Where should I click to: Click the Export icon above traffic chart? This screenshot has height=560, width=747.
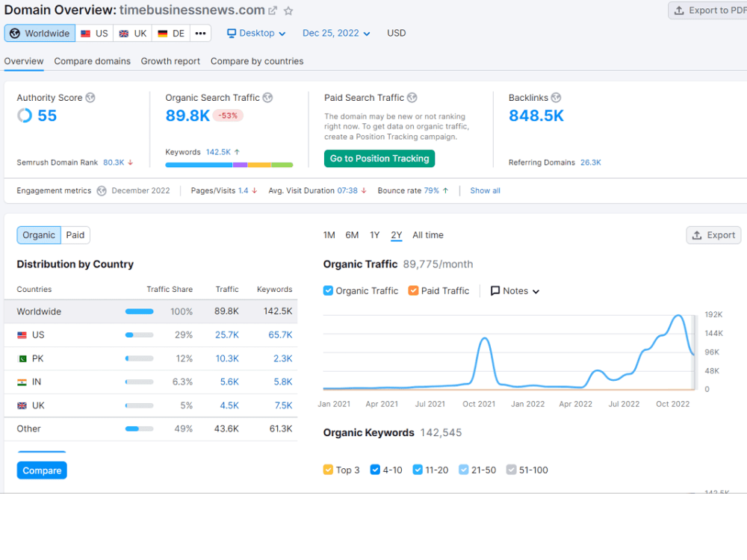click(697, 235)
